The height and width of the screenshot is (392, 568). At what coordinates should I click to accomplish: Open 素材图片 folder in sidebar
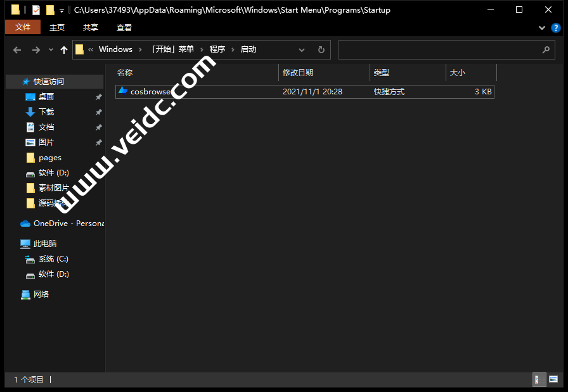[x=55, y=188]
